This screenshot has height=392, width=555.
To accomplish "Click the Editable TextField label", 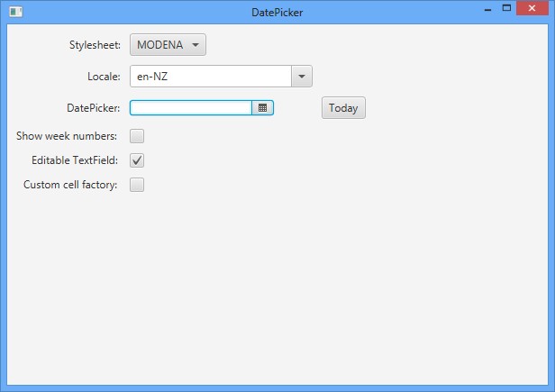I will (x=75, y=161).
